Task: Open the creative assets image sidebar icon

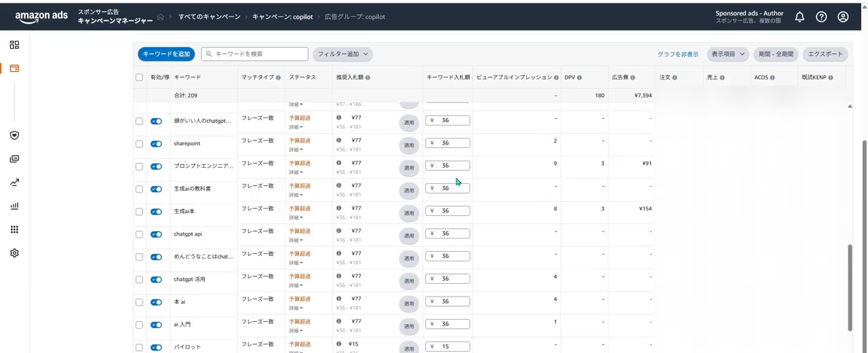Action: (14, 159)
